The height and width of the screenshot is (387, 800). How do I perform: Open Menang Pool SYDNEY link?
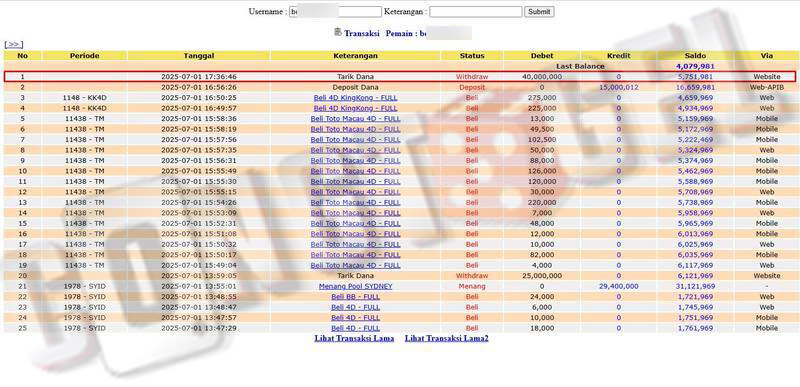click(356, 287)
